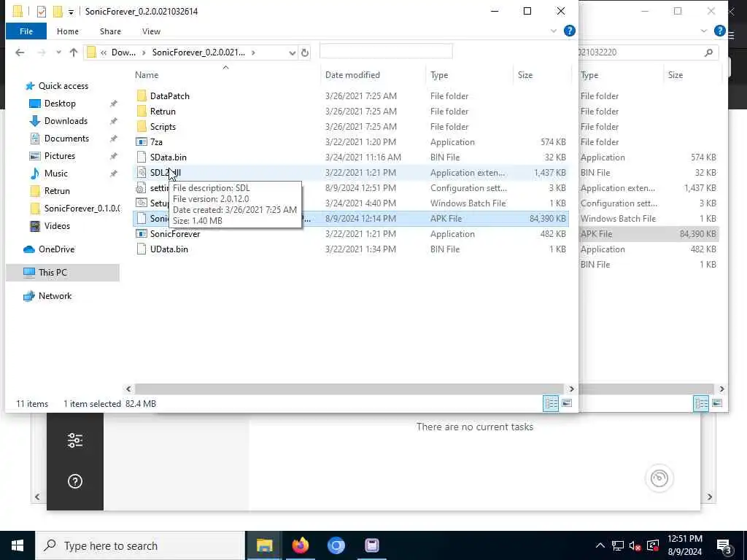Click the horizontal scrollbar in front window
Image resolution: width=747 pixels, height=560 pixels.
tap(349, 389)
